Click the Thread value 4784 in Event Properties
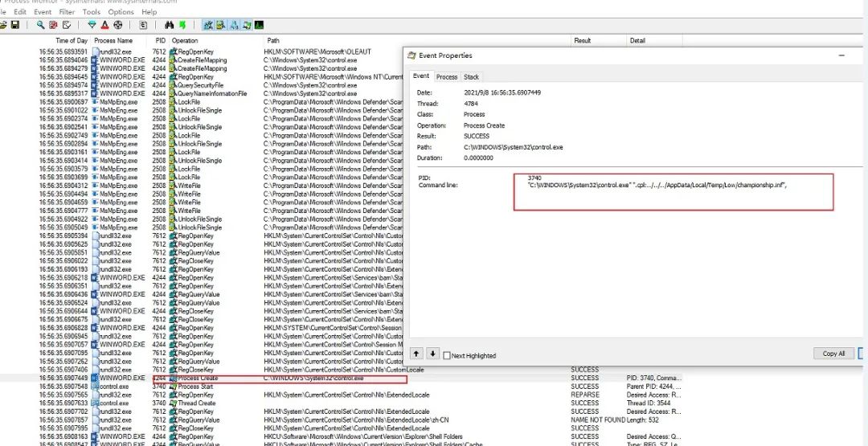The image size is (868, 446). click(x=471, y=104)
